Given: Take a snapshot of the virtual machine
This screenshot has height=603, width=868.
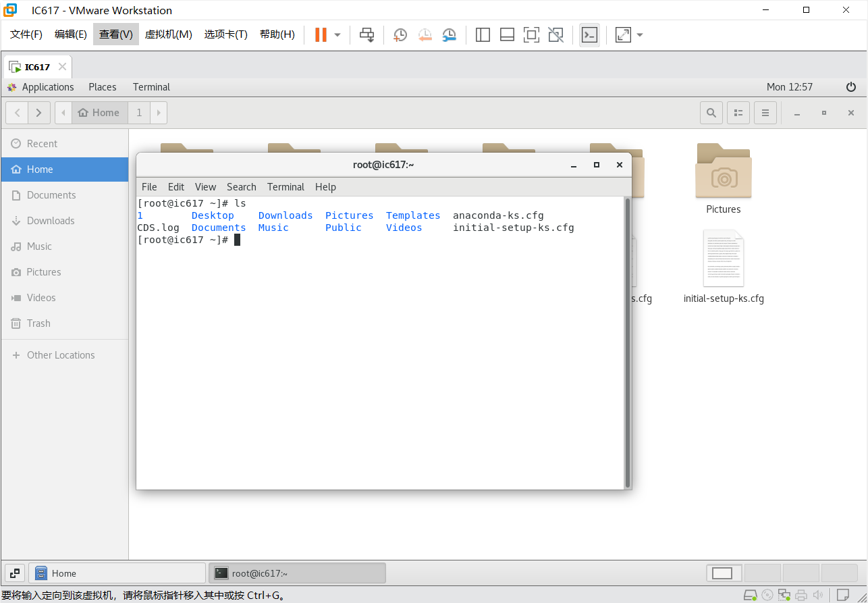Looking at the screenshot, I should click(x=400, y=34).
